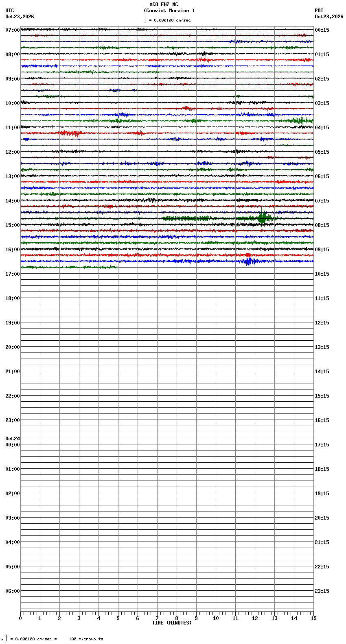Click the 13:00 UTC row label

13,176
